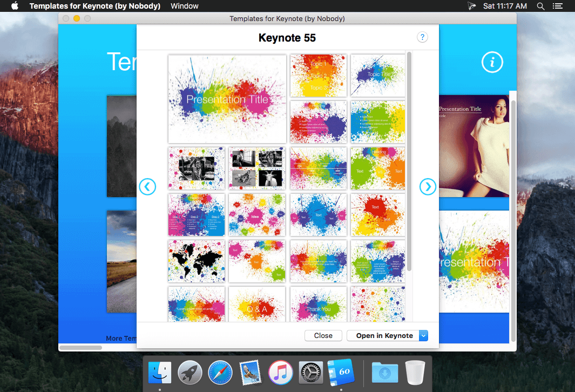Select the Idea mind-map slide thumbnail
This screenshot has height=392, width=575.
click(x=256, y=215)
